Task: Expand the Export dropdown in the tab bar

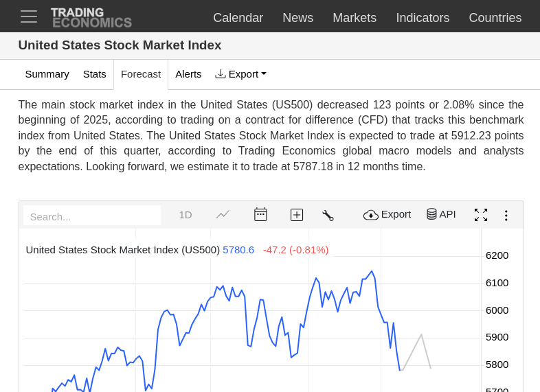Action: [240, 74]
